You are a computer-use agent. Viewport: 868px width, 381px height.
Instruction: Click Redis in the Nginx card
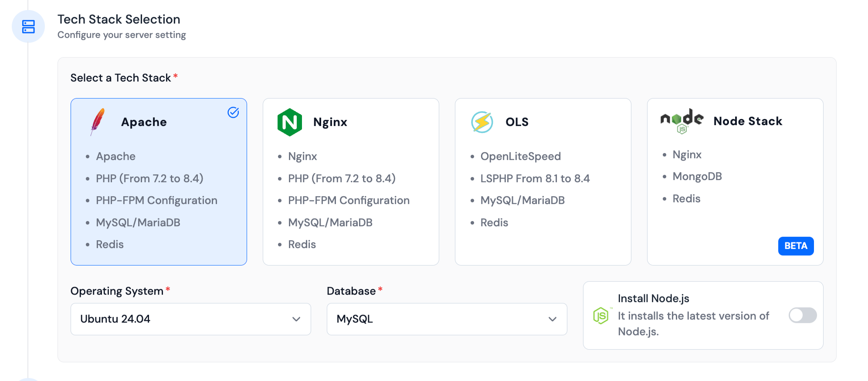tap(302, 245)
